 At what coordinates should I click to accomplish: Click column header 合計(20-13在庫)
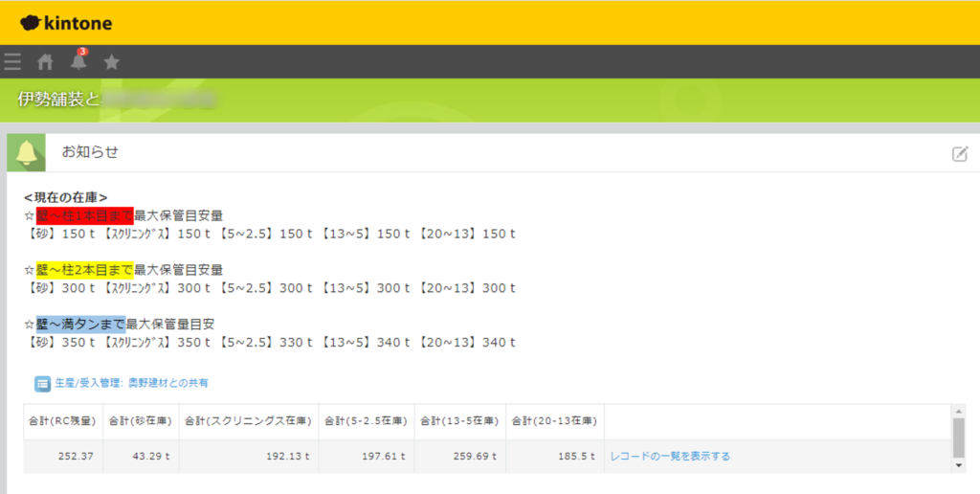pyautogui.click(x=555, y=421)
